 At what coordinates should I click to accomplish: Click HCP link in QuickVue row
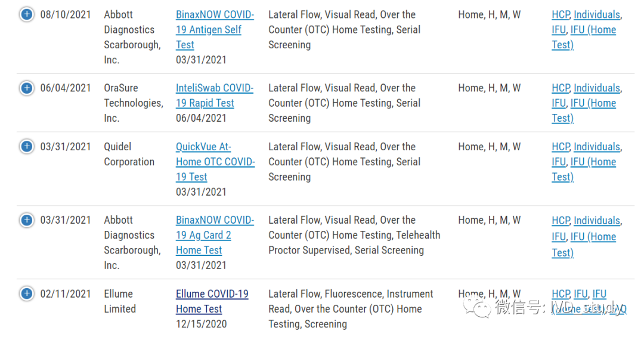561,147
